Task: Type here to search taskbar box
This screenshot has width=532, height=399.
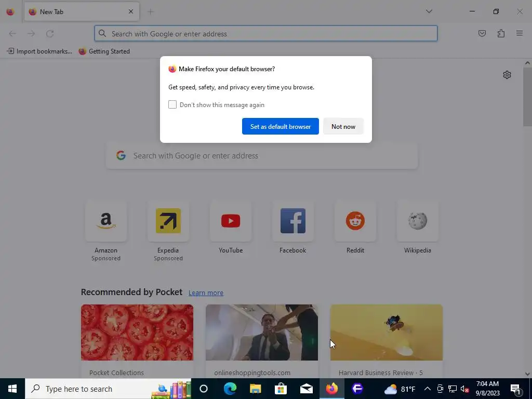Action: coord(108,389)
